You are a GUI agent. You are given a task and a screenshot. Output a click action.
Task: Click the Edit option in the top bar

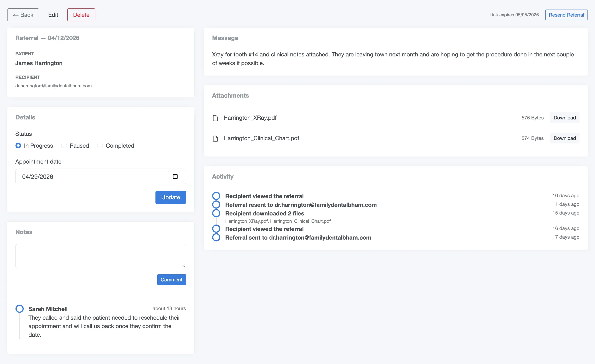click(x=53, y=15)
